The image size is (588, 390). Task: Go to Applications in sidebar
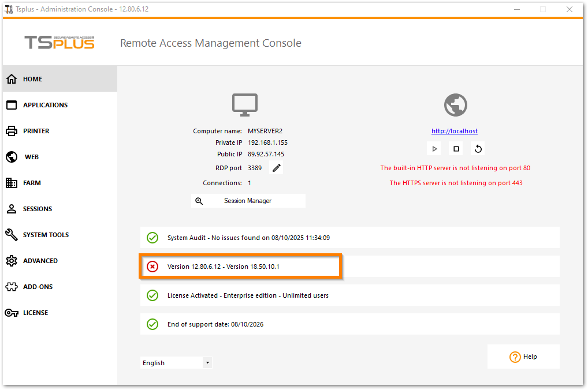[x=45, y=105]
